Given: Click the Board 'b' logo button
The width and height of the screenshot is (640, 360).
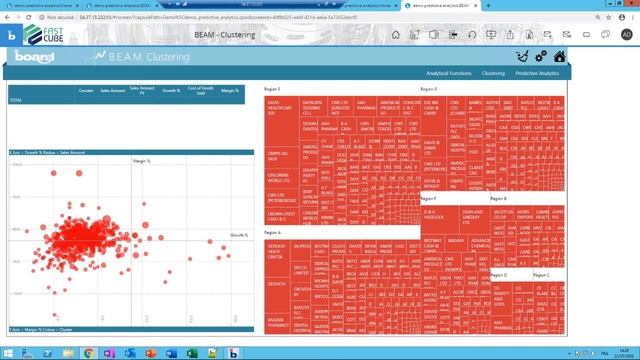Looking at the screenshot, I should tap(11, 35).
